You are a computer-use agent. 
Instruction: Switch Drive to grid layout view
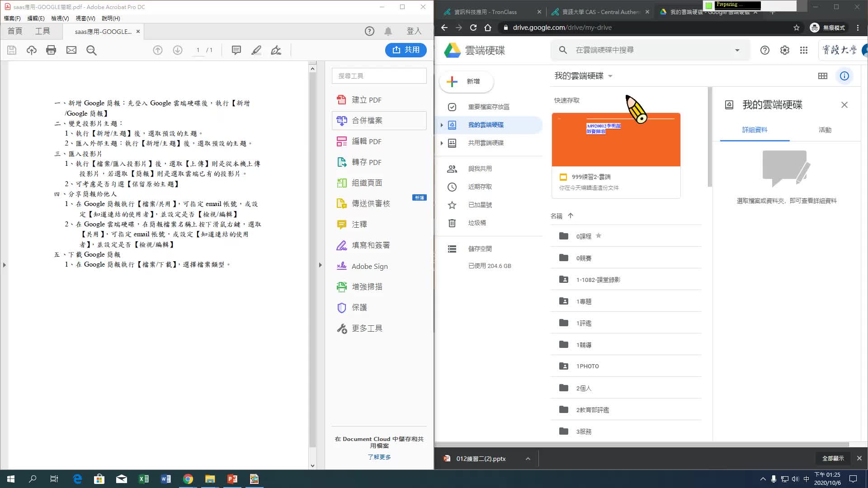(x=822, y=76)
